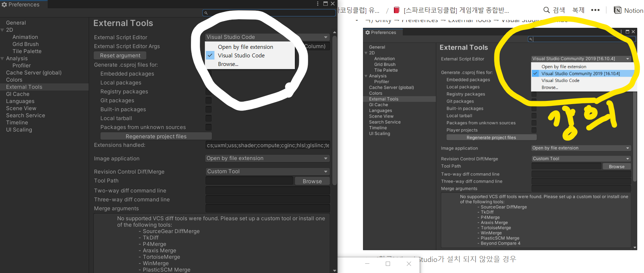Click the Merge arguments field in the Unity window
Screen dimensions: 644x273
click(x=268, y=208)
